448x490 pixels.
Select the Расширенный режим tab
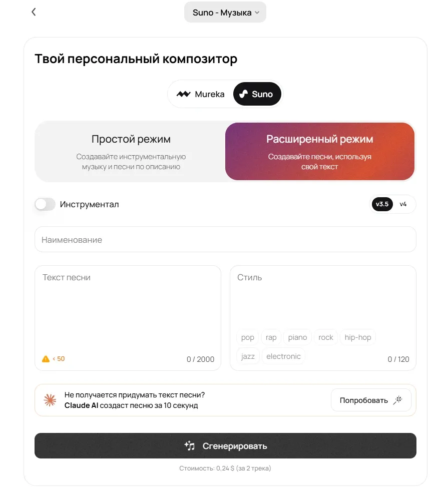point(320,152)
